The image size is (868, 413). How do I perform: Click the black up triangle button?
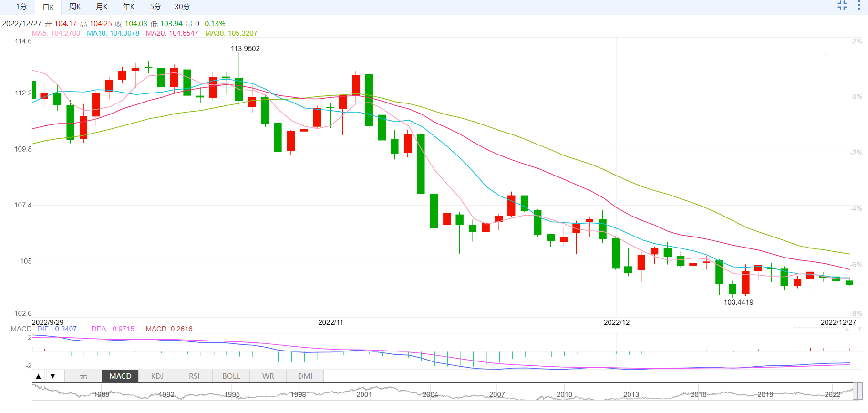[x=39, y=376]
